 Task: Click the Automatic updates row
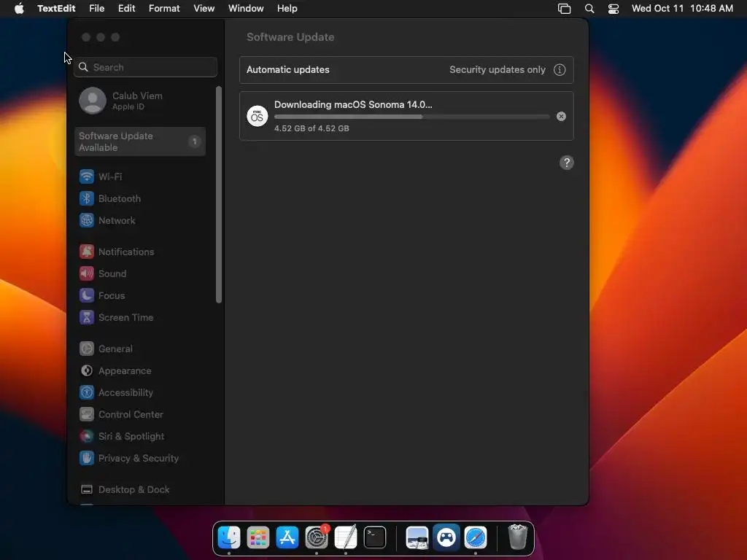(x=406, y=70)
